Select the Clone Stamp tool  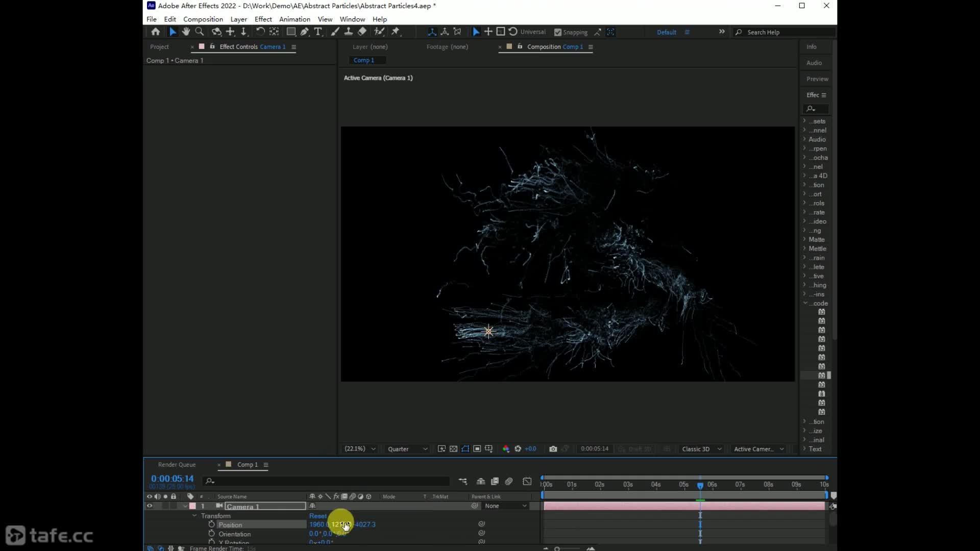(x=349, y=32)
